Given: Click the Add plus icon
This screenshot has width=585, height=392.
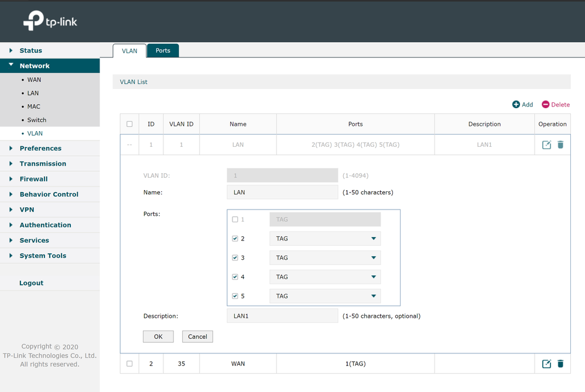Looking at the screenshot, I should click(516, 105).
